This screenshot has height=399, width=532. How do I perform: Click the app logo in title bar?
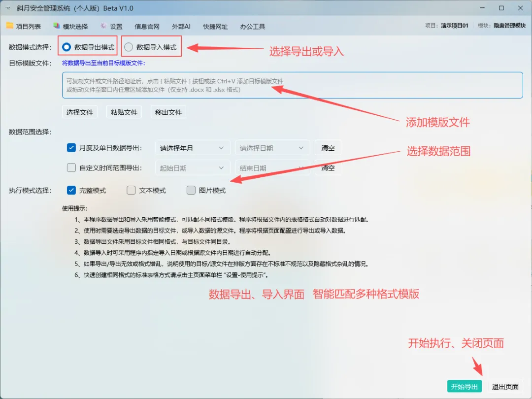[x=8, y=8]
